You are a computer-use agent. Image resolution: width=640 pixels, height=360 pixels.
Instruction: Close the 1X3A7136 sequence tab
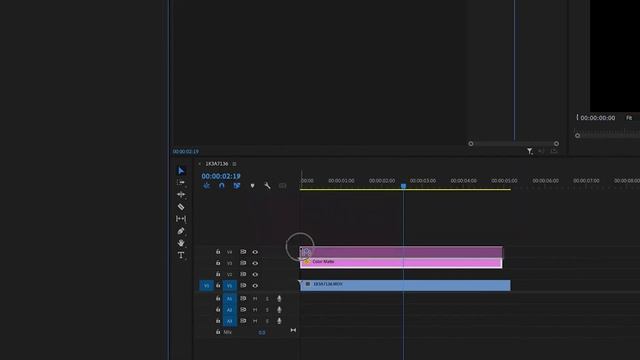point(199,164)
